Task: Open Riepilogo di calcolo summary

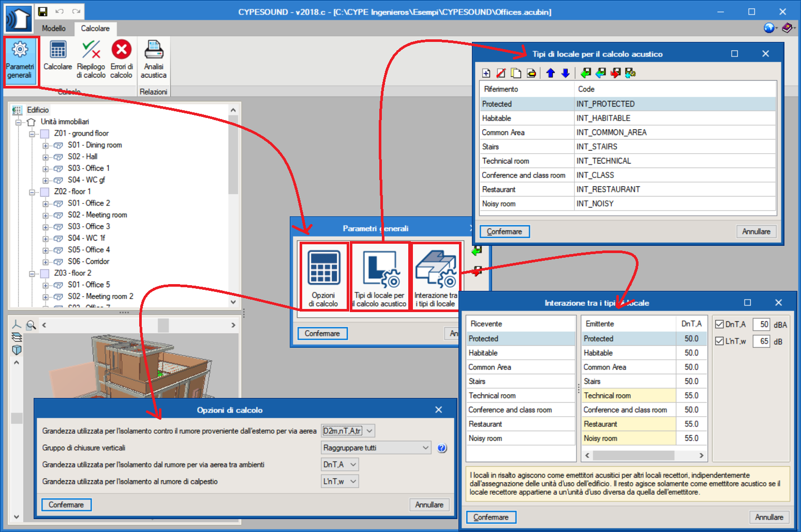Action: point(91,60)
